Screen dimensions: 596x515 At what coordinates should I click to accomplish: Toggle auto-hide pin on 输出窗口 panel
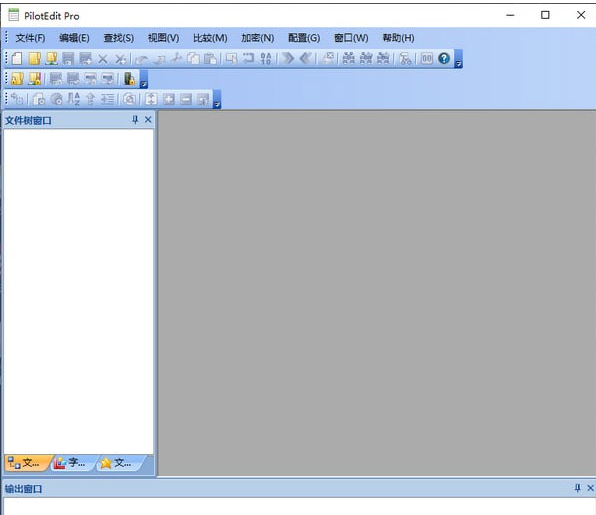click(577, 488)
